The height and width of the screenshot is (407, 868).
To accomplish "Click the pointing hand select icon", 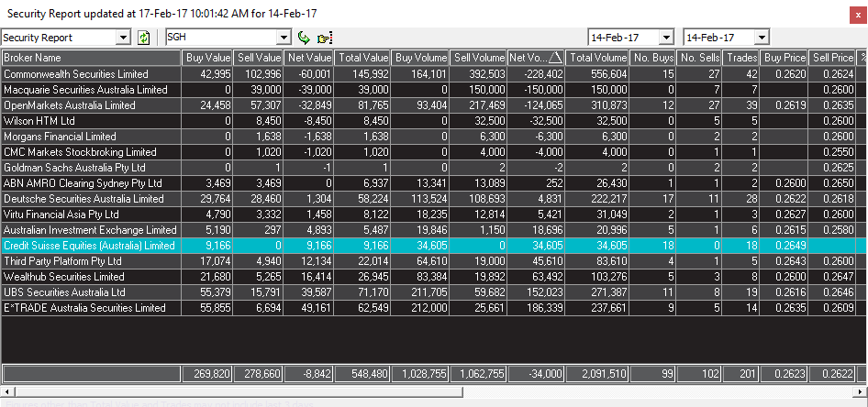I will (325, 38).
